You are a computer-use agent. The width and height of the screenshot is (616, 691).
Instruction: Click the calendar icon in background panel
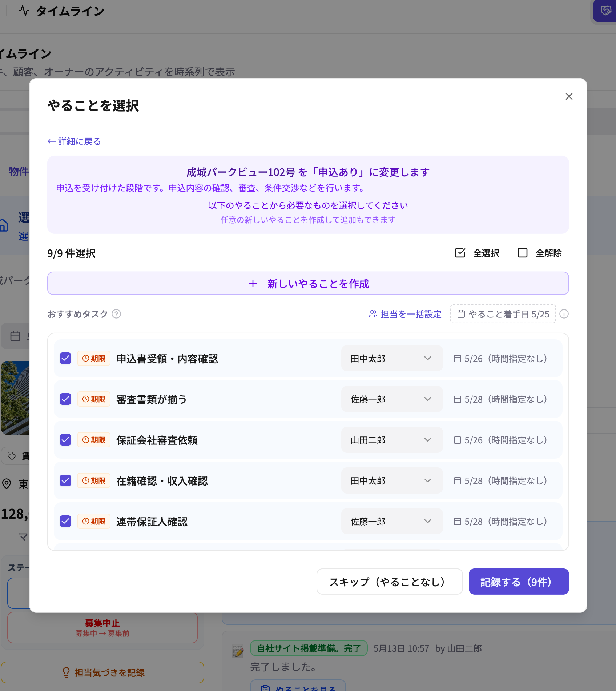pyautogui.click(x=15, y=336)
